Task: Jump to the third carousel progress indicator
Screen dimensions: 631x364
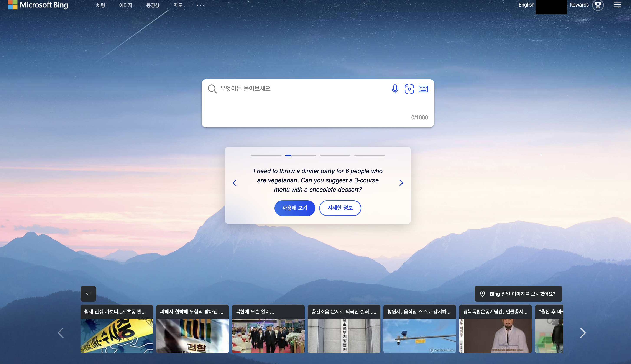Action: 335,156
